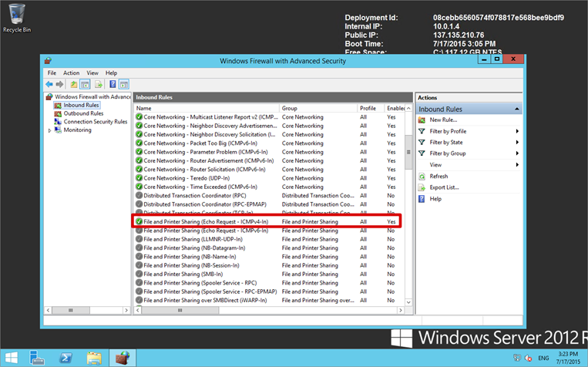Click the ENG language indicator in tray
Screen dimensions: 588x367
(x=543, y=358)
